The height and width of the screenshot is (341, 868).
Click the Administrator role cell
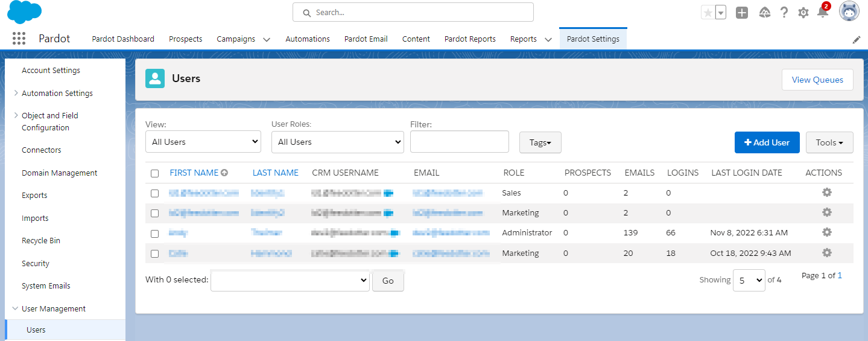(x=527, y=232)
